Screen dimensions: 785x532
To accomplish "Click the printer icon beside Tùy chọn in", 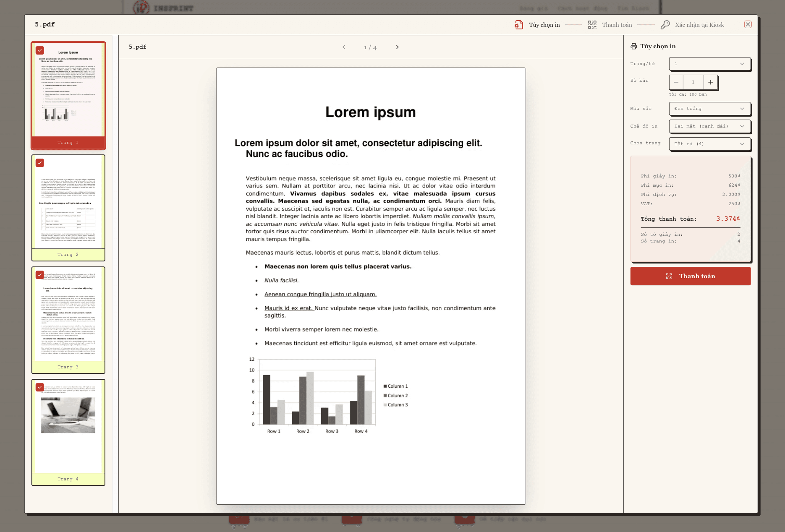I will point(633,46).
